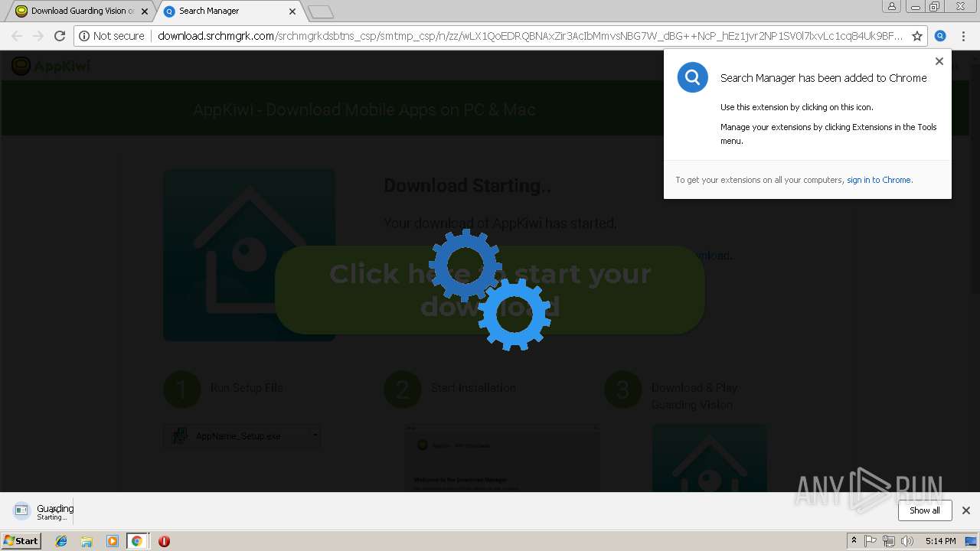Click the volume speaker tray icon
Screen dimensions: 980x551
[906, 541]
